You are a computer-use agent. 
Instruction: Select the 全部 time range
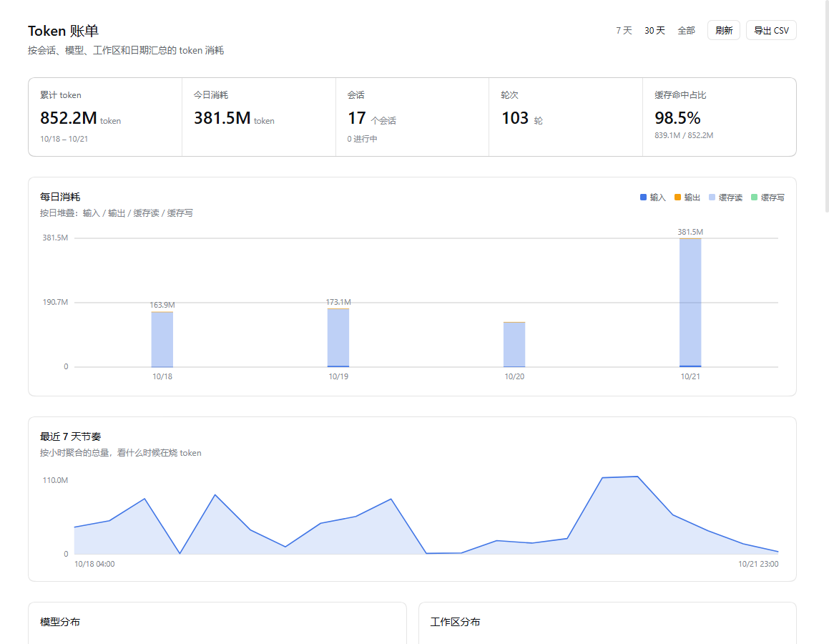[x=686, y=31]
